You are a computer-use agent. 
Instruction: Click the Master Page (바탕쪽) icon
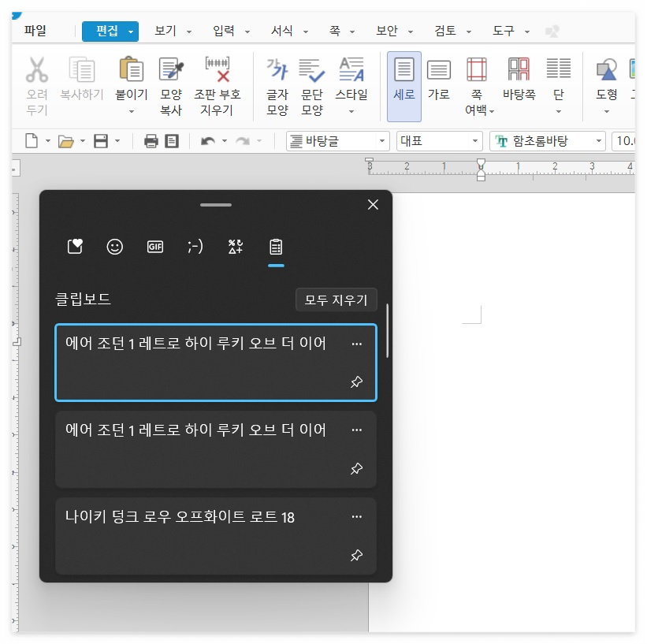(519, 69)
